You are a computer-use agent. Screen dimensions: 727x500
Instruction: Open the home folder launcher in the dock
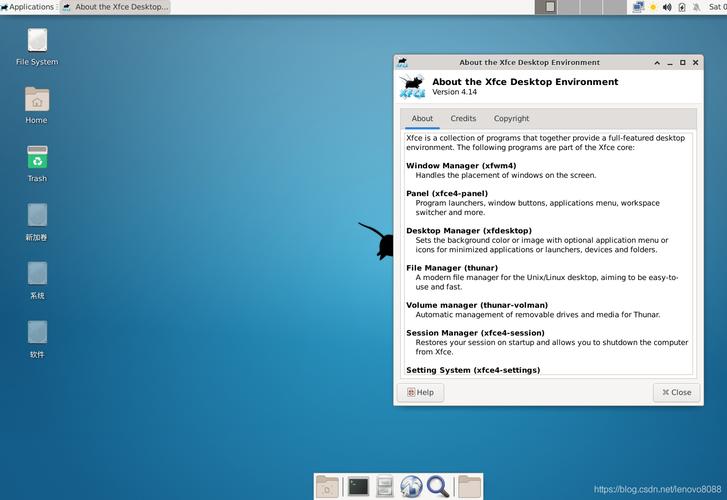tap(327, 487)
